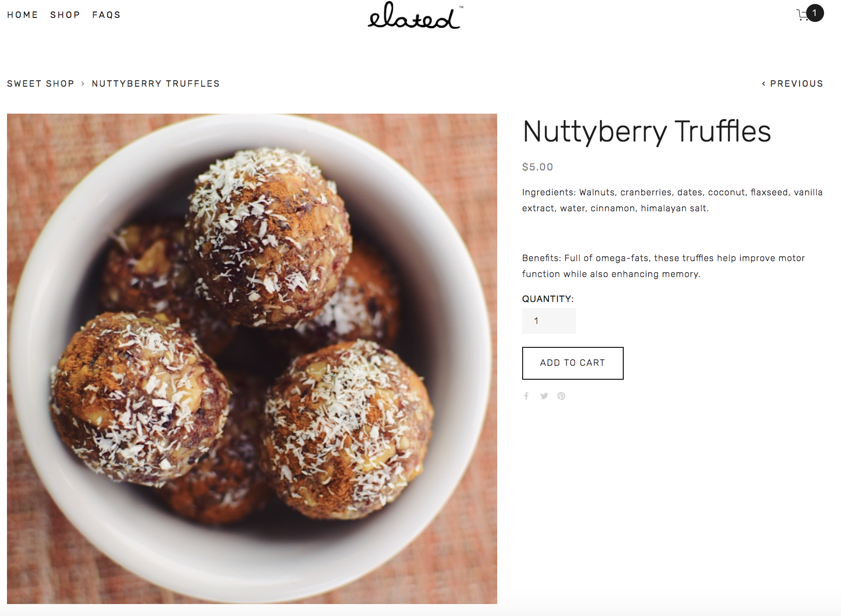The width and height of the screenshot is (841, 616).
Task: Share product on Twitter
Action: pyautogui.click(x=544, y=396)
